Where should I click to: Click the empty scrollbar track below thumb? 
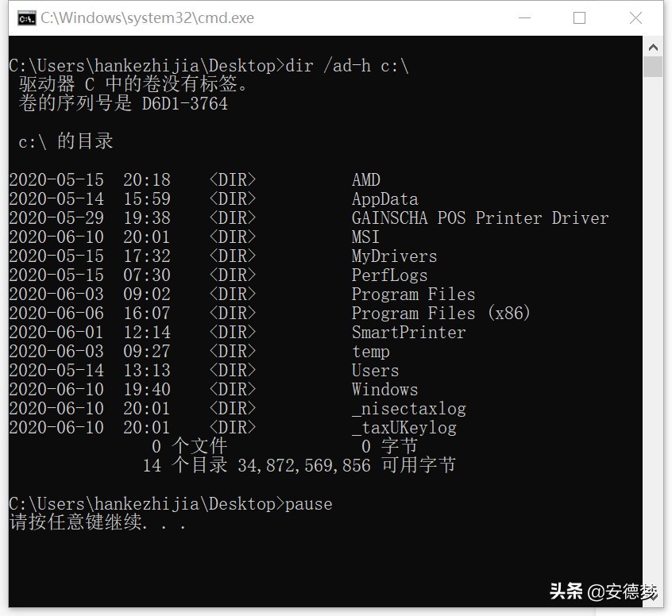point(653,318)
